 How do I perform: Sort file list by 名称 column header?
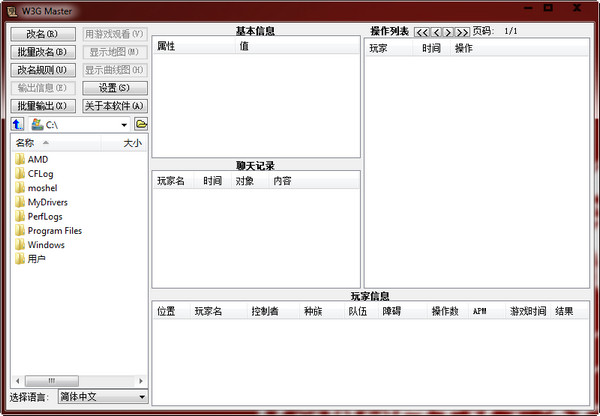25,143
